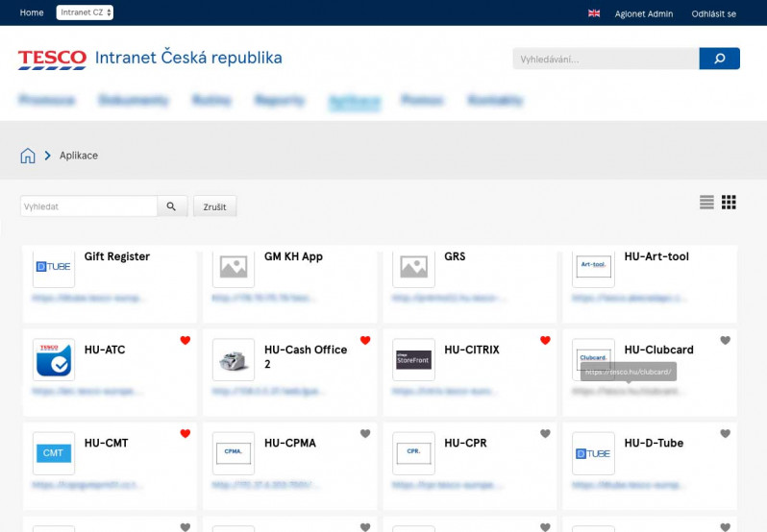Click the UK flag language icon
Image resolution: width=767 pixels, height=532 pixels.
click(594, 13)
